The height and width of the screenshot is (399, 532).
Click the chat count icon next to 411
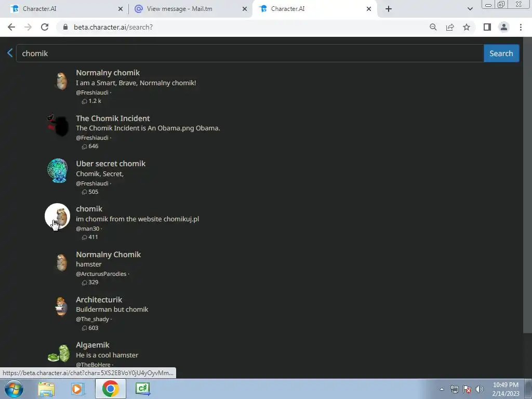85,237
